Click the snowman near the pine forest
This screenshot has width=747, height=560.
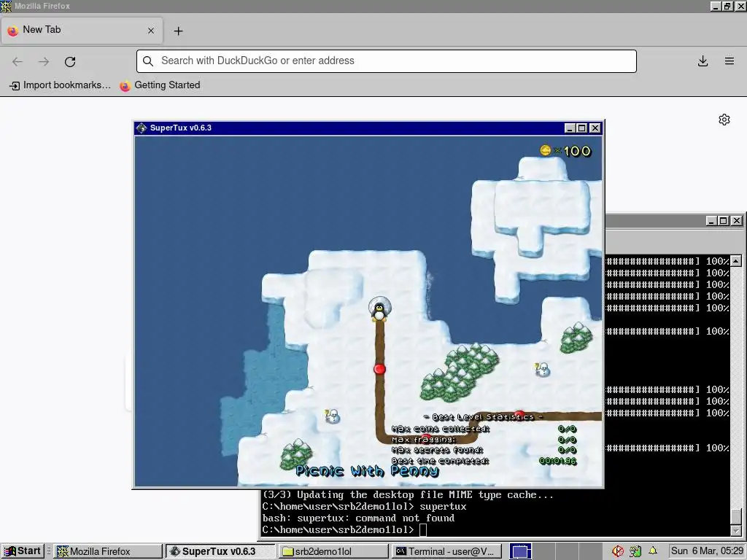tap(542, 370)
